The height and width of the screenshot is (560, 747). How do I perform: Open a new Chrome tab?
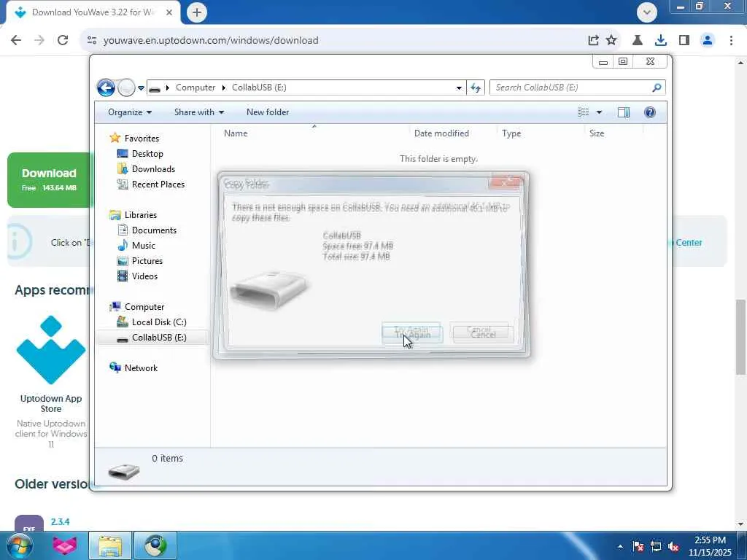pyautogui.click(x=197, y=12)
